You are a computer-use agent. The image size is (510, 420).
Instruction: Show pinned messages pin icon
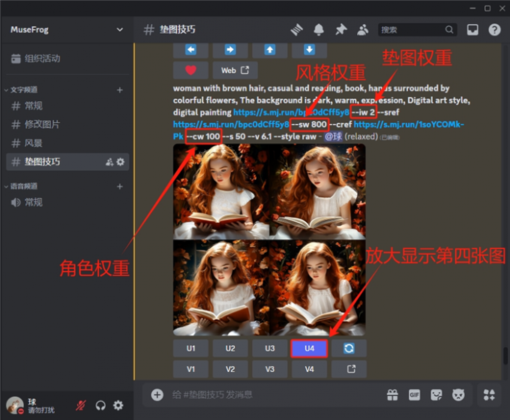(x=340, y=30)
